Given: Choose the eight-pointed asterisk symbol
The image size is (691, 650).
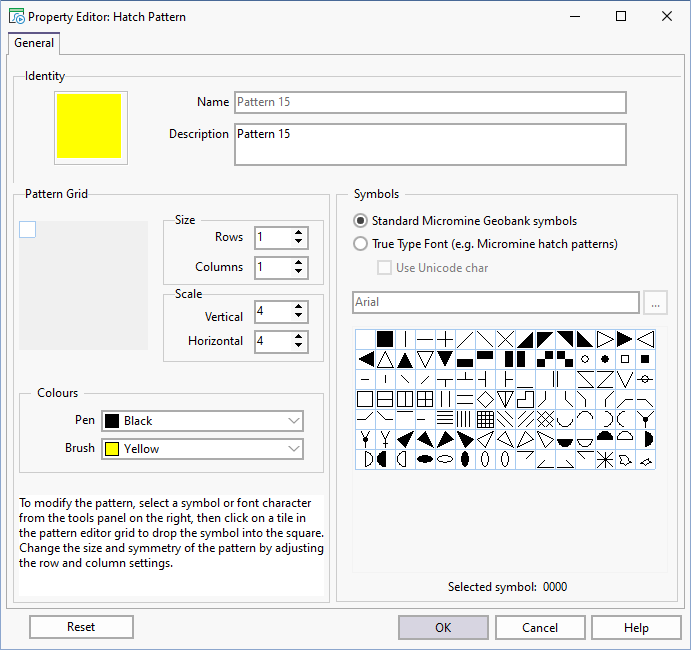Looking at the screenshot, I should (x=605, y=459).
